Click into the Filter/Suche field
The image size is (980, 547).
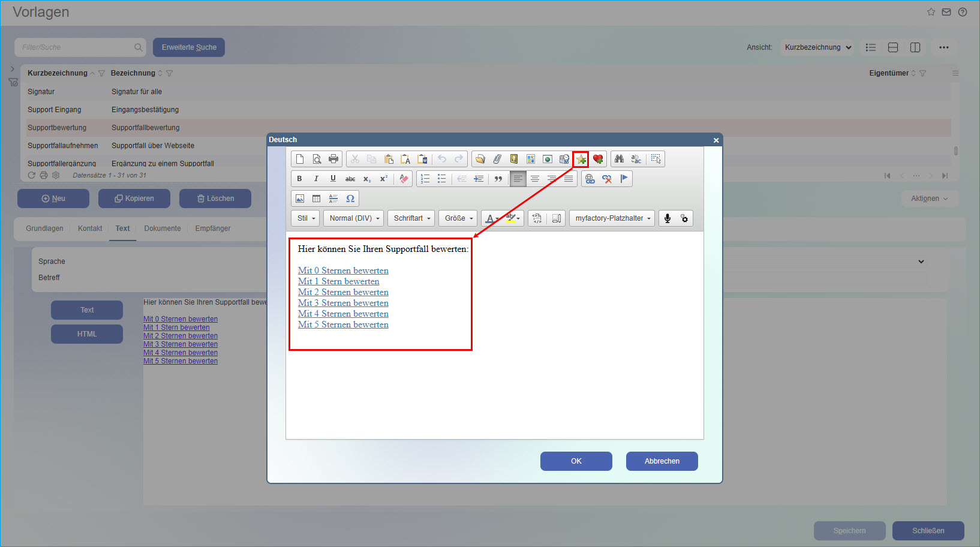coord(81,47)
